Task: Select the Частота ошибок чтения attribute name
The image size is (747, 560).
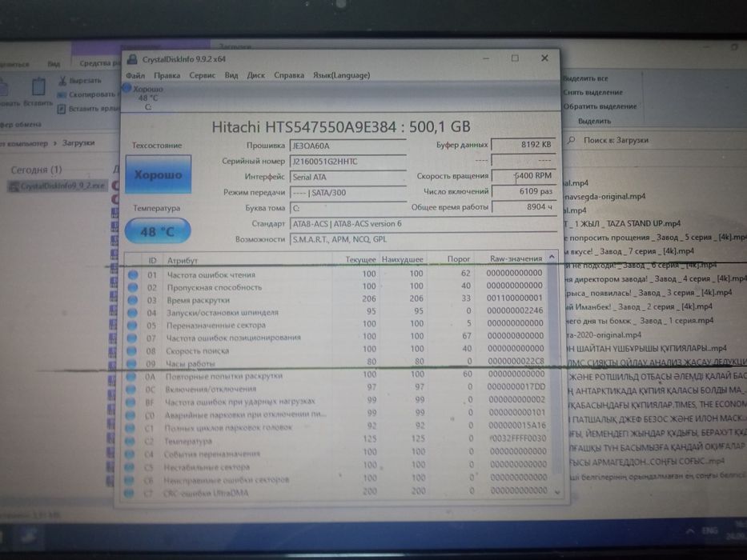Action: pyautogui.click(x=211, y=275)
